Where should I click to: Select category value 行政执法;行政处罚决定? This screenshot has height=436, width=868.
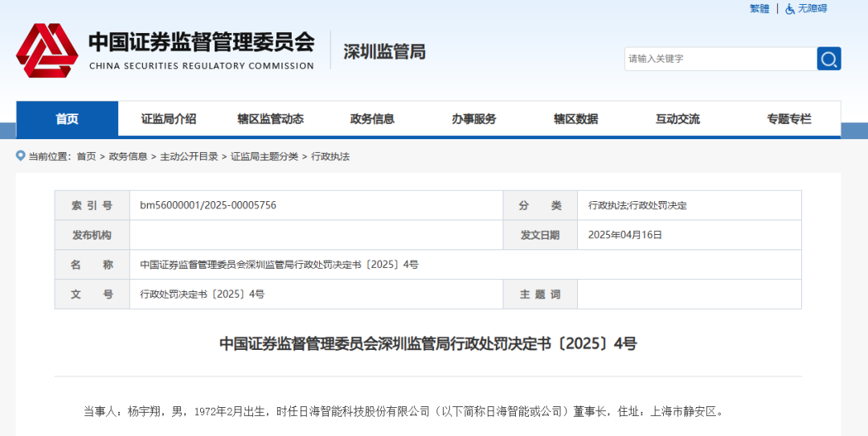637,206
